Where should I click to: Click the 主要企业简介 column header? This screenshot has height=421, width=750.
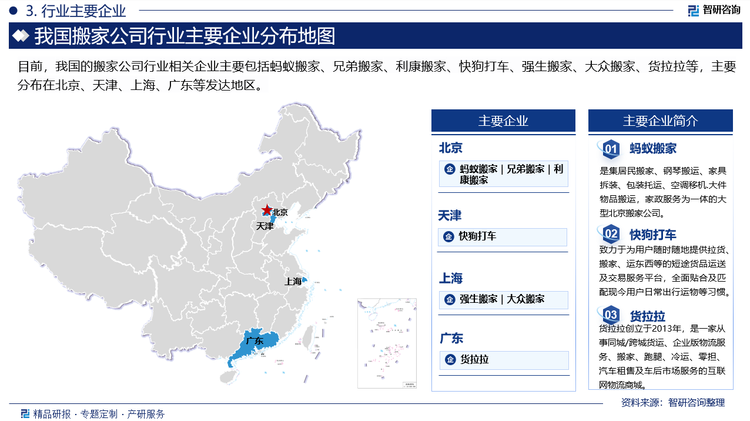tap(661, 121)
